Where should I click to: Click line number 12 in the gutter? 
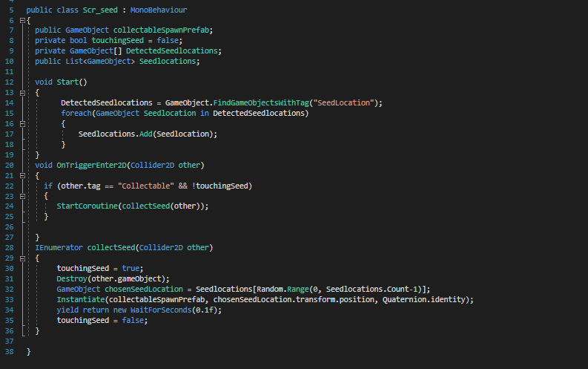(10, 82)
